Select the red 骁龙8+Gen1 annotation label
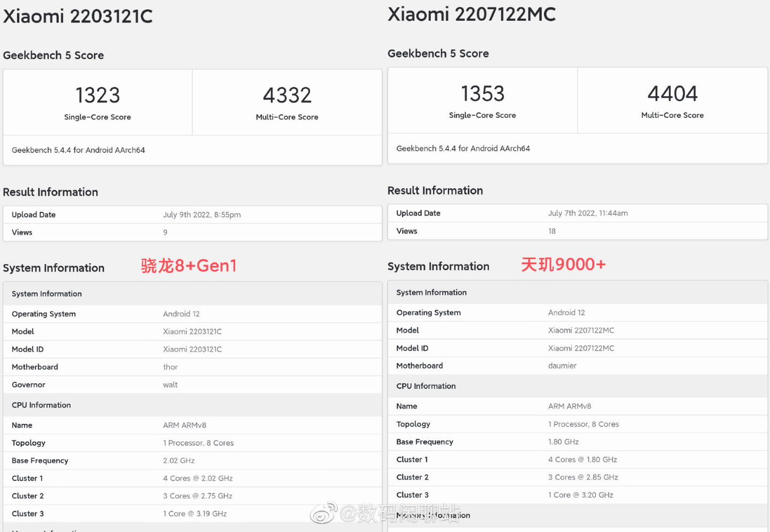The height and width of the screenshot is (532, 770). tap(189, 266)
